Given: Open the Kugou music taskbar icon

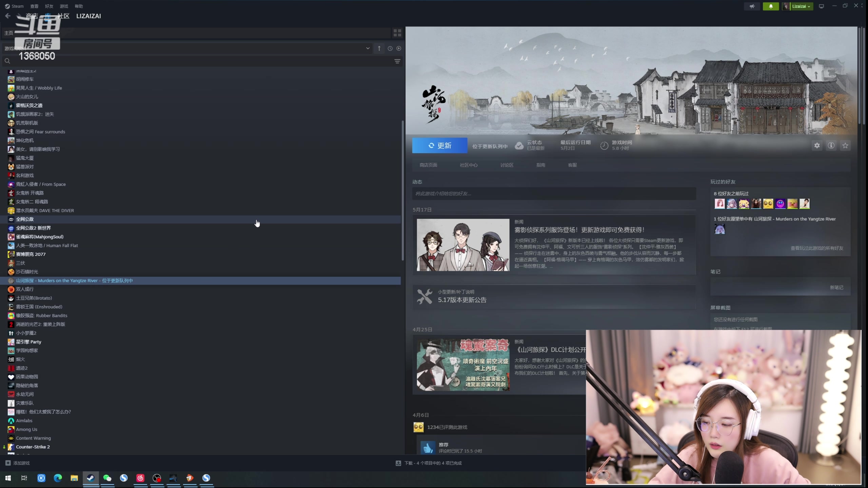Looking at the screenshot, I should (x=41, y=478).
